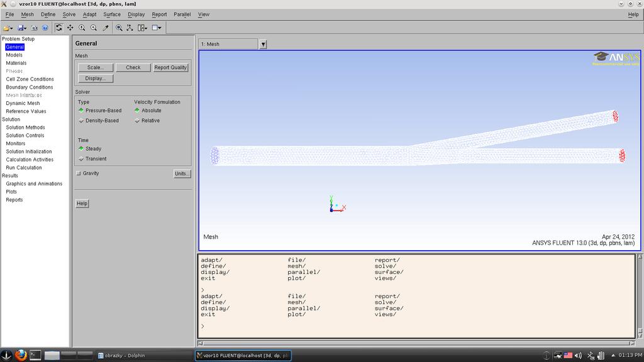
Task: Click the axis triad orientation icon
Action: tap(130, 28)
